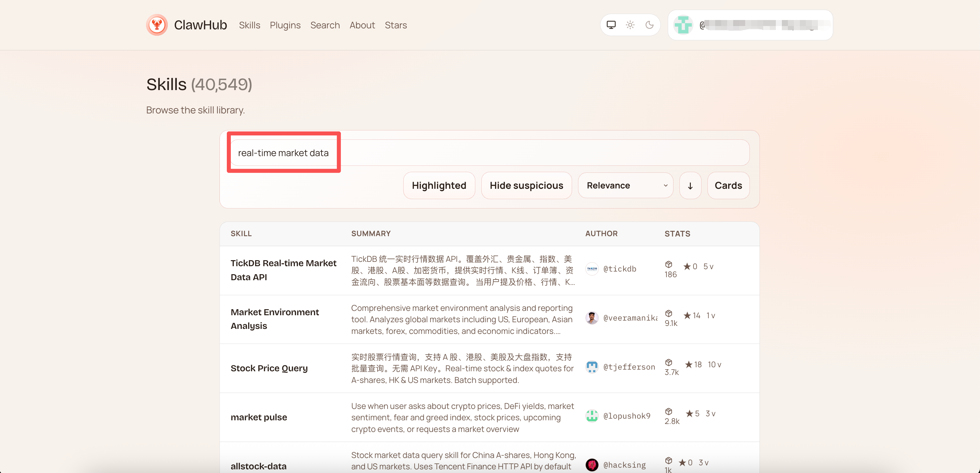Click the @tickdb author avatar
This screenshot has height=473, width=980.
(592, 269)
